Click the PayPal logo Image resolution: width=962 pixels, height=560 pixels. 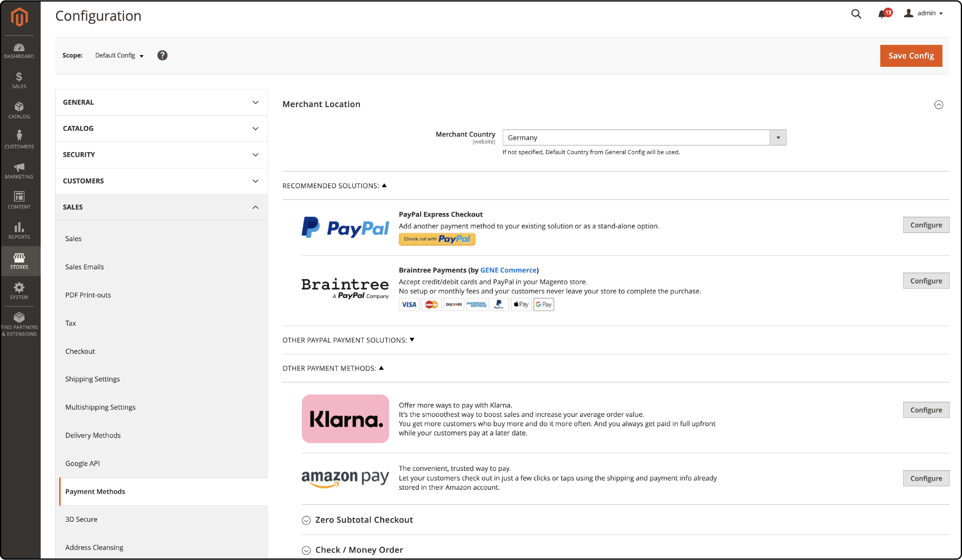click(345, 227)
